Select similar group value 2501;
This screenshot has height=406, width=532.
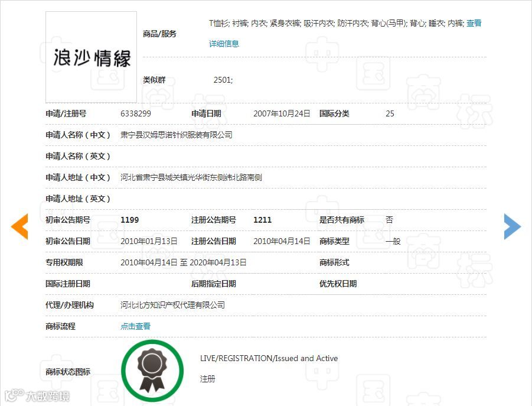point(223,80)
